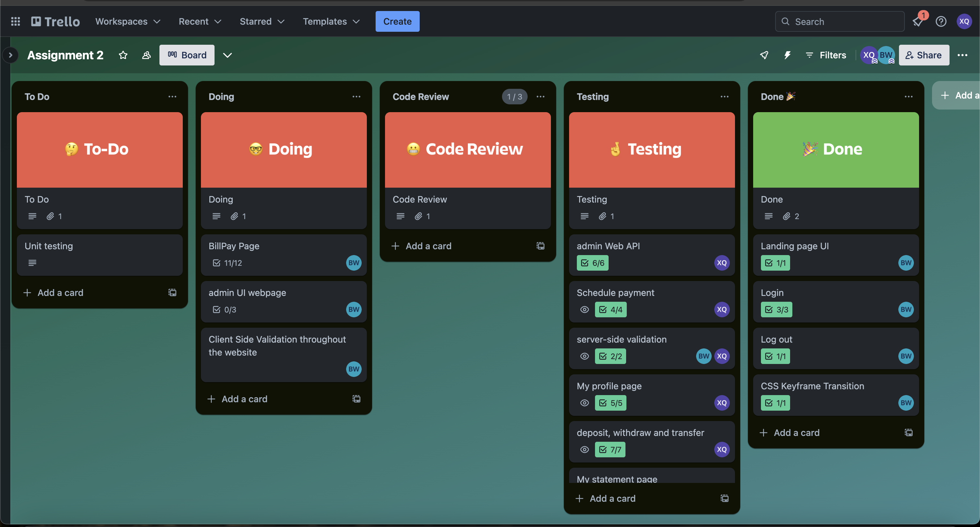Expand the left sidebar arrow

(10, 55)
